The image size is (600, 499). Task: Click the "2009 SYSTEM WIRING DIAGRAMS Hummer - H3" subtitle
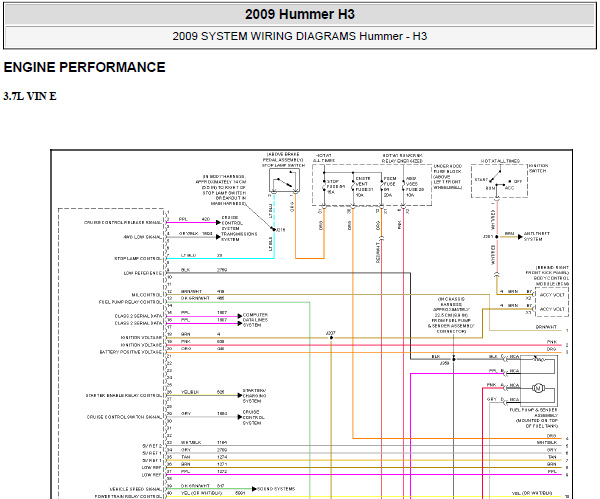point(300,36)
